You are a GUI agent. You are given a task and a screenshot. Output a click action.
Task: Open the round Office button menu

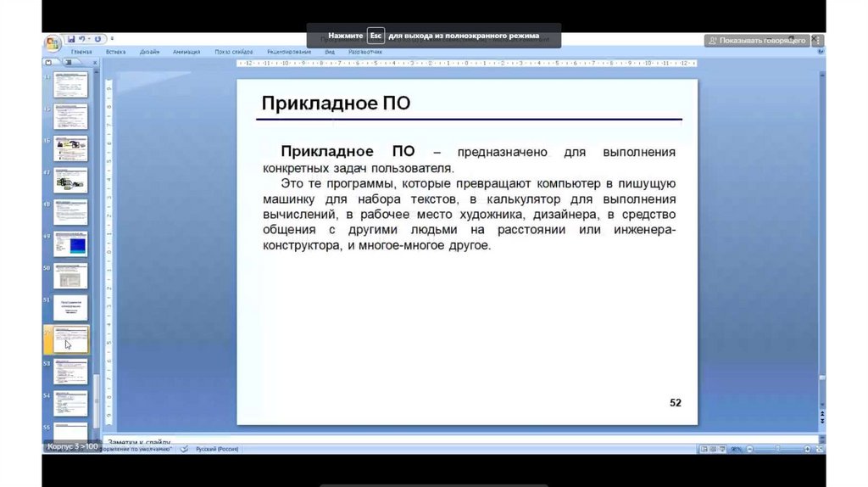[53, 42]
